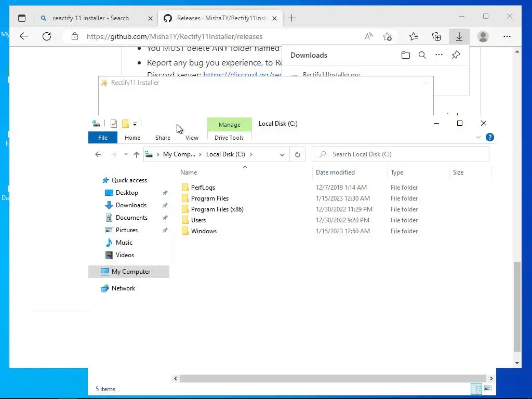Open the Favorites list icon
The width and height of the screenshot is (532, 399).
[414, 36]
